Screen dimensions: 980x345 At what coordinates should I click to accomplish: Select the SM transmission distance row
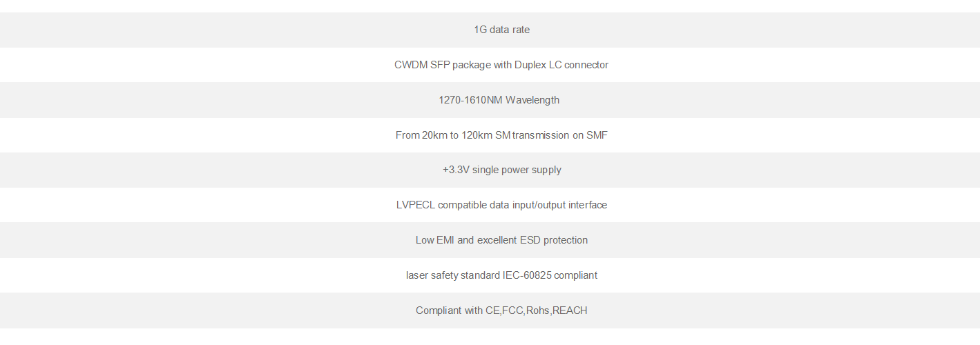(x=501, y=135)
